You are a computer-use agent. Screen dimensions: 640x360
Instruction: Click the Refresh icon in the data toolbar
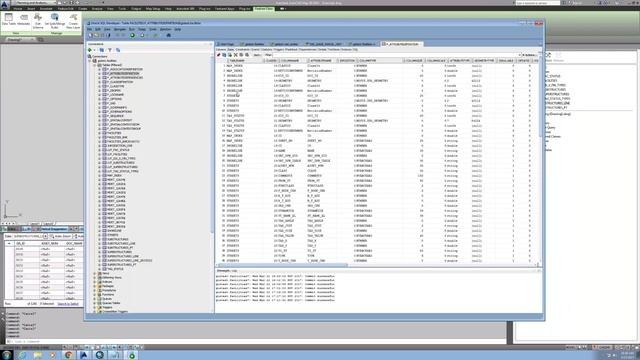point(224,55)
